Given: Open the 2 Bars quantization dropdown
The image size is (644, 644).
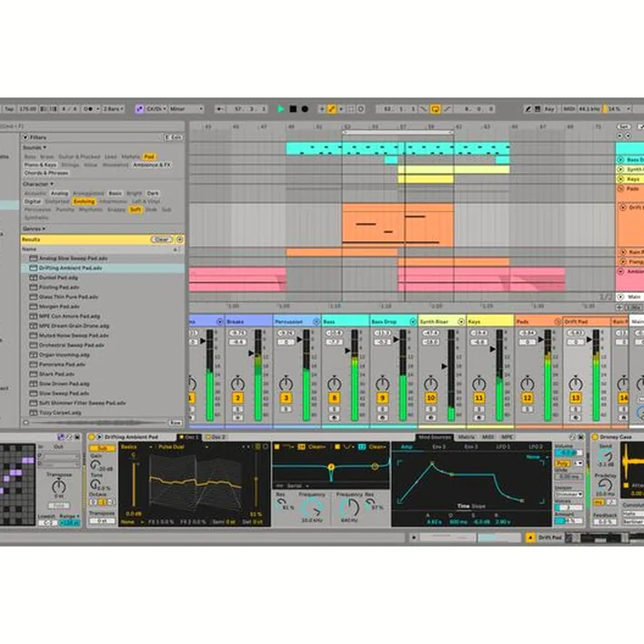Looking at the screenshot, I should point(114,109).
